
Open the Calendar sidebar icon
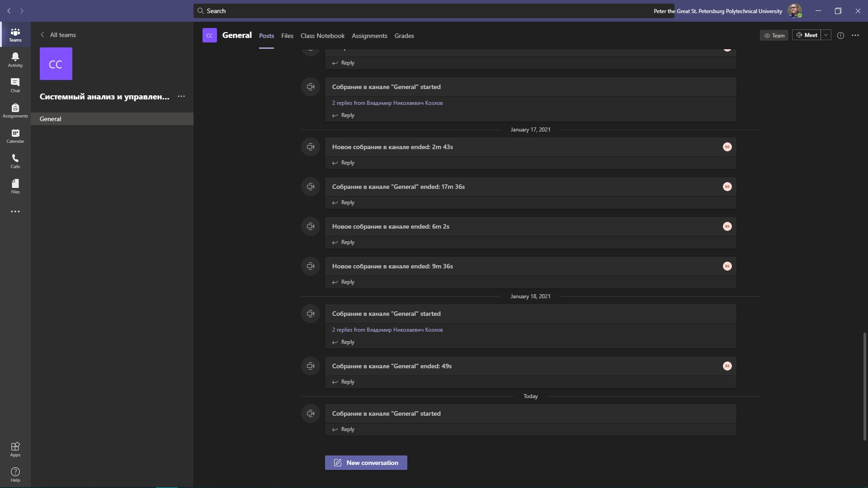point(15,136)
